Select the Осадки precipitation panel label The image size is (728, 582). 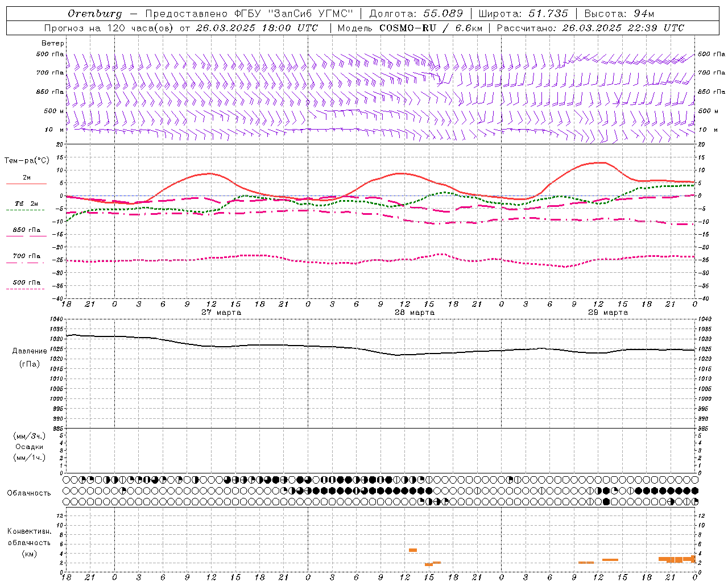point(30,447)
